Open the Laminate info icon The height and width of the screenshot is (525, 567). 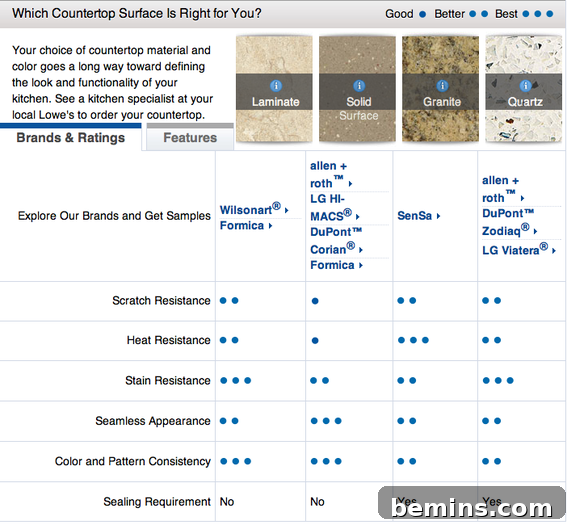pos(276,86)
